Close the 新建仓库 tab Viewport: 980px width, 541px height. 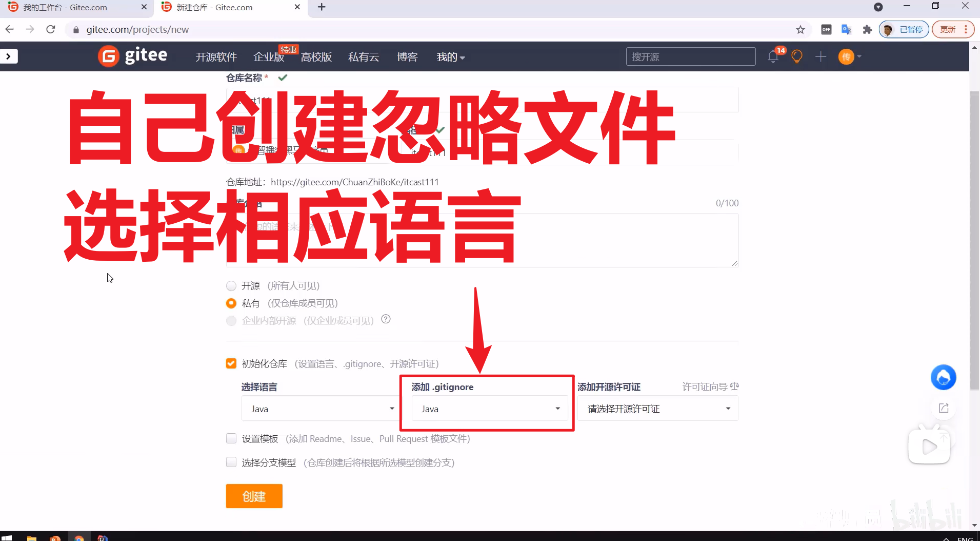[297, 7]
